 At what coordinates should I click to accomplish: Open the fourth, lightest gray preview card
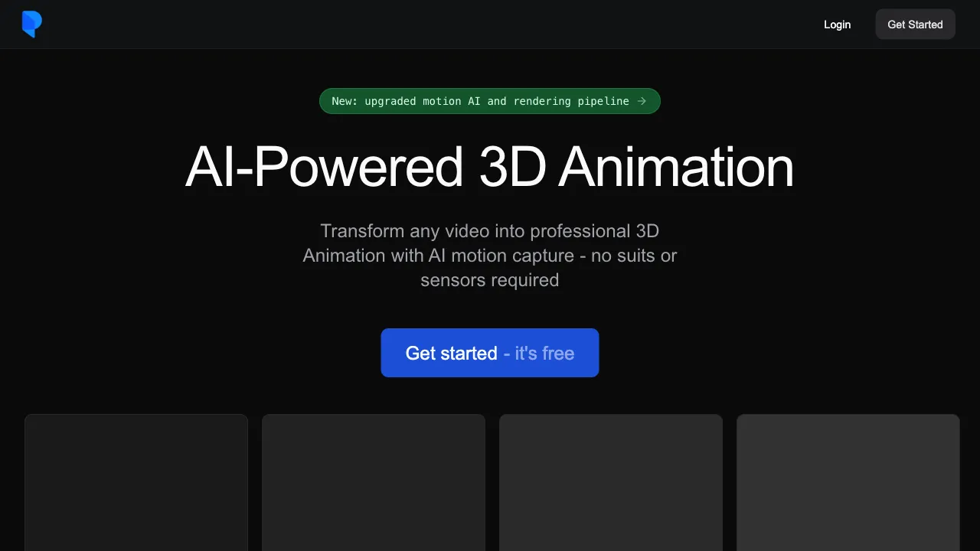[848, 483]
